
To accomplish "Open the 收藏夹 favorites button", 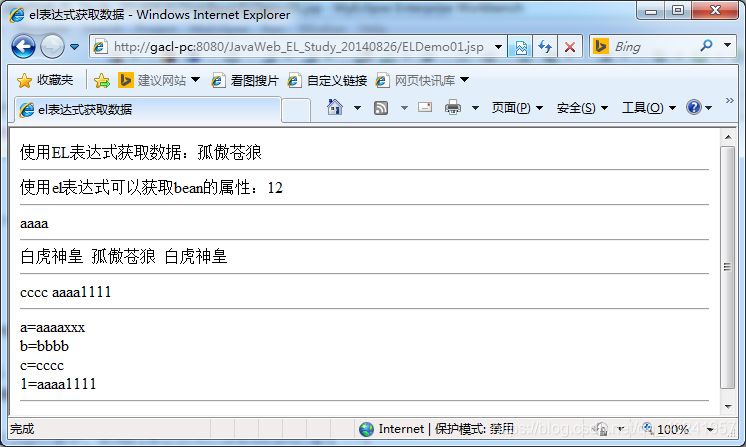I will (46, 80).
